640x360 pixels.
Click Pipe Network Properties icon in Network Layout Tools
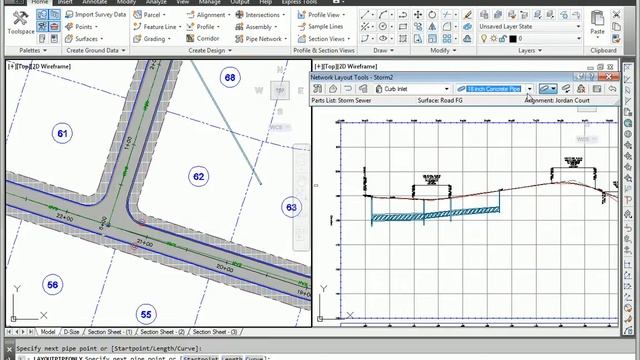[x=318, y=89]
